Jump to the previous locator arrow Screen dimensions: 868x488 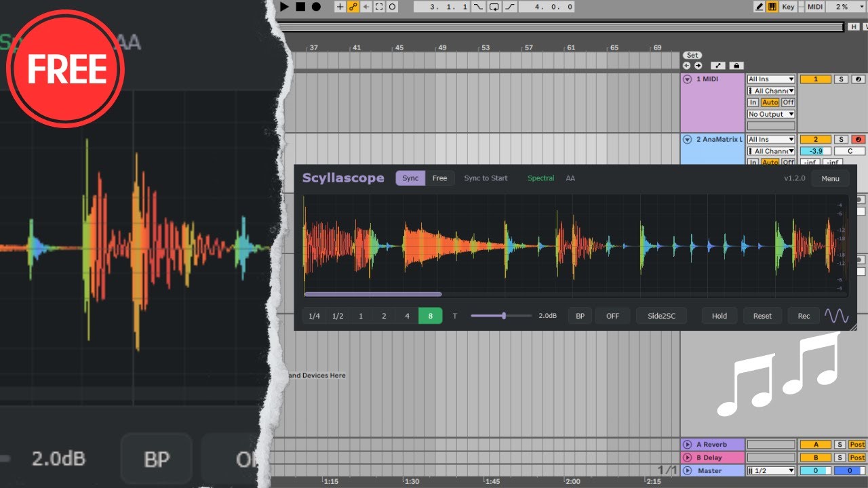[687, 66]
